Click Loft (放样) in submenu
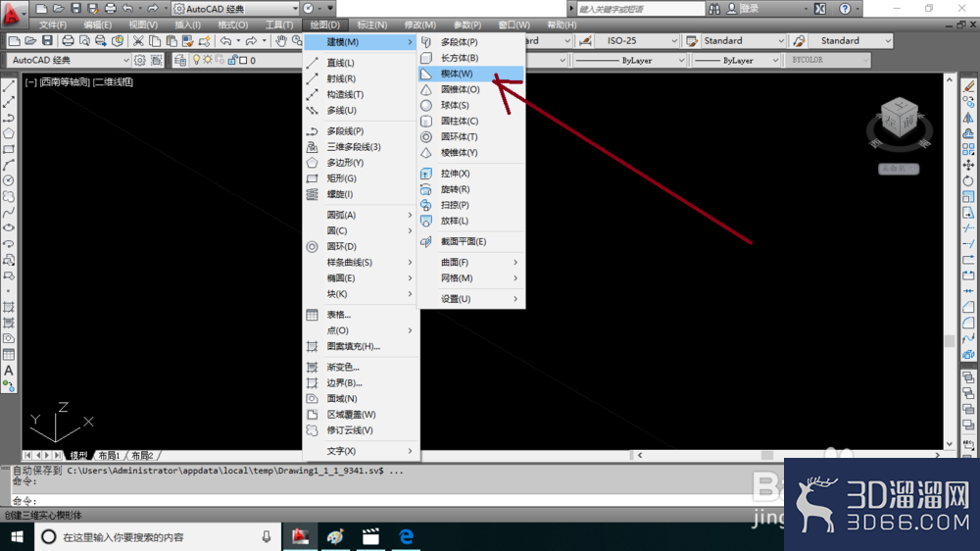Screen dimensions: 980x551 470,221
